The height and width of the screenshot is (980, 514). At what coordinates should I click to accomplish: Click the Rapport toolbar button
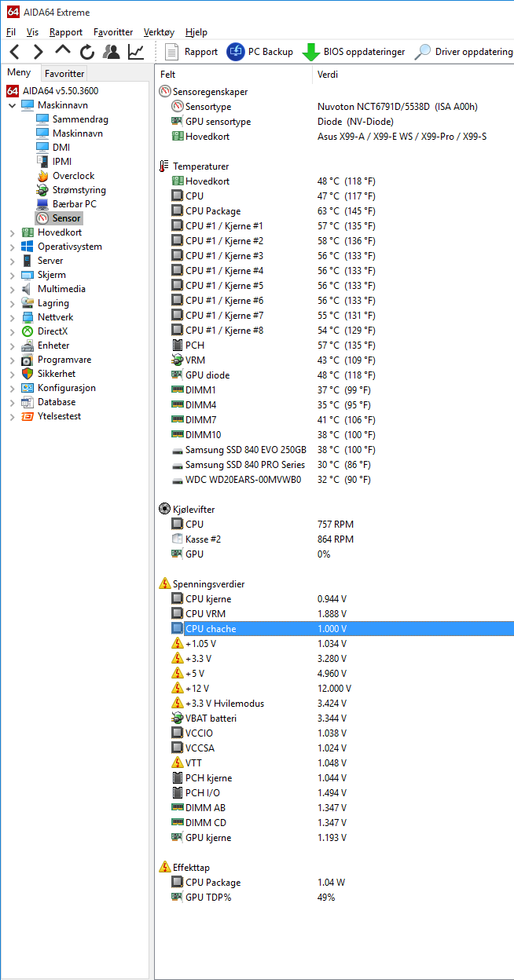[192, 52]
